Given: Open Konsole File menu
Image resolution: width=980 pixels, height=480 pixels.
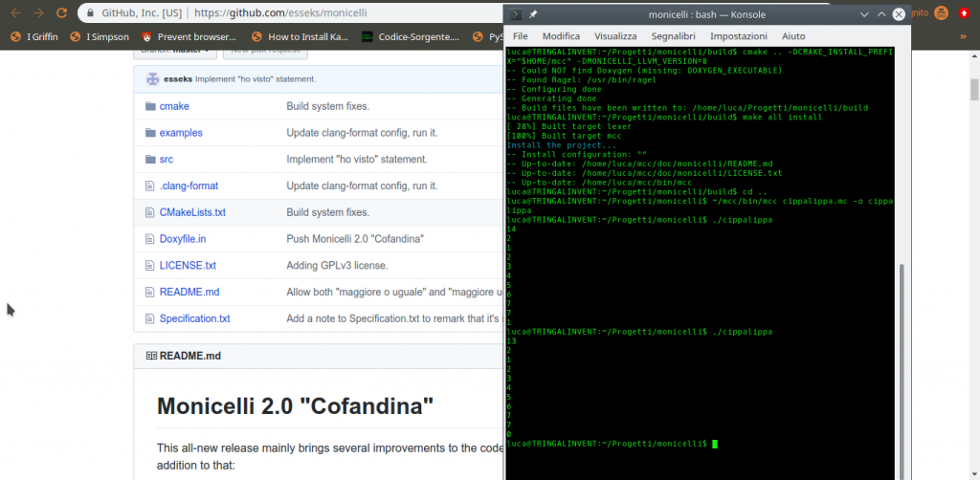Looking at the screenshot, I should coord(520,36).
